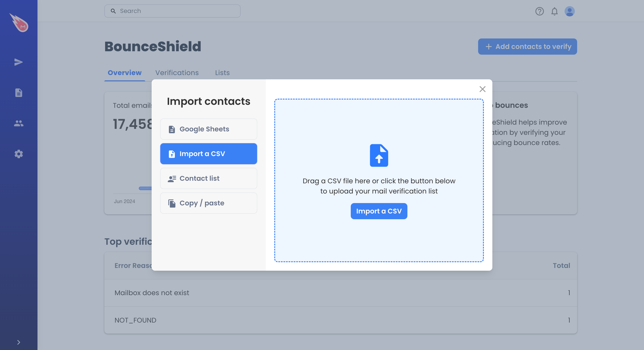Click the help question mark icon

pos(539,11)
